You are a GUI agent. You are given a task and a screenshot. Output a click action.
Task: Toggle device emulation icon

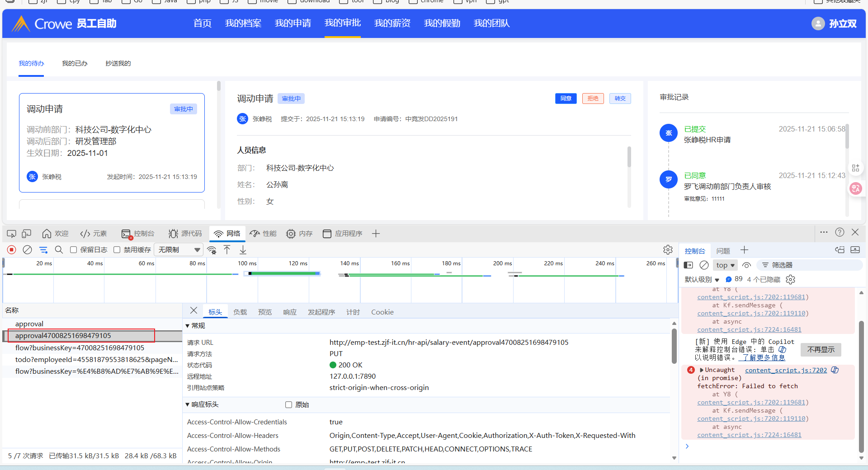click(27, 234)
